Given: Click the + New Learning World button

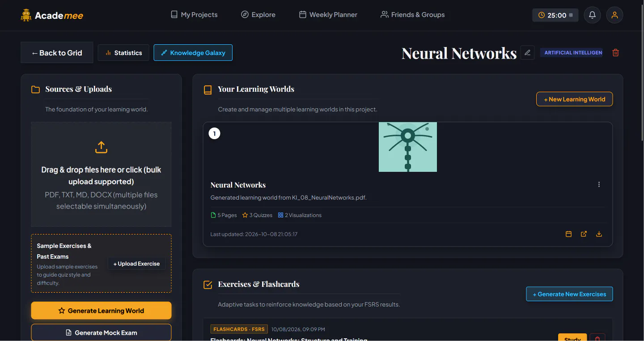Looking at the screenshot, I should tap(574, 99).
